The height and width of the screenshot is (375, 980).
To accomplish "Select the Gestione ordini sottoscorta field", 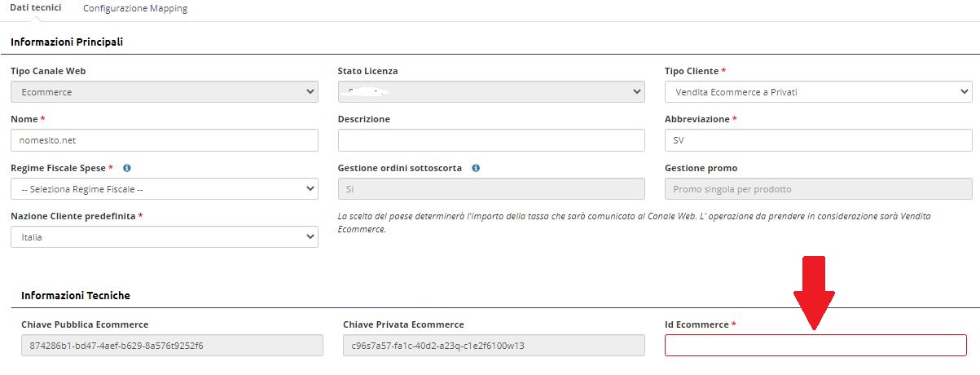I will click(x=490, y=189).
